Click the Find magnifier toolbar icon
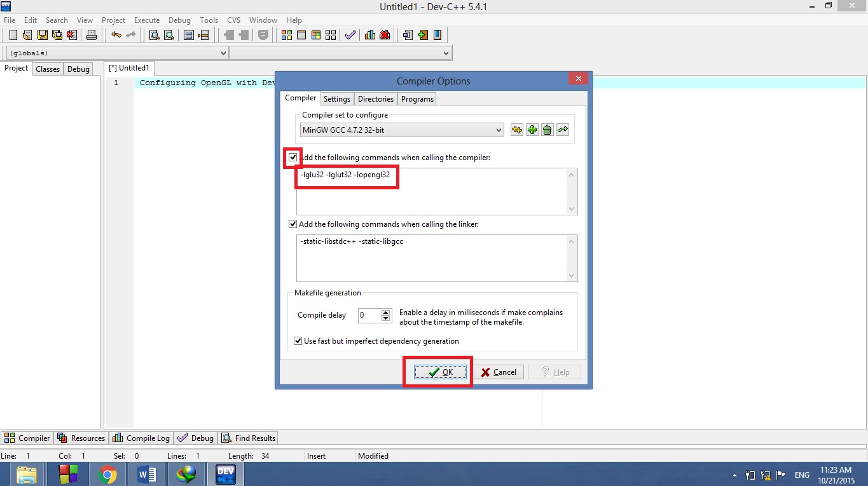 pos(154,35)
